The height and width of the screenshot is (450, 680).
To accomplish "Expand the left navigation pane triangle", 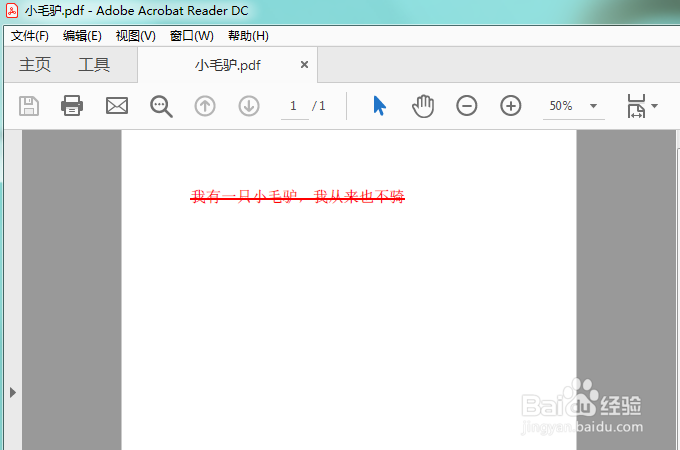I will point(13,393).
